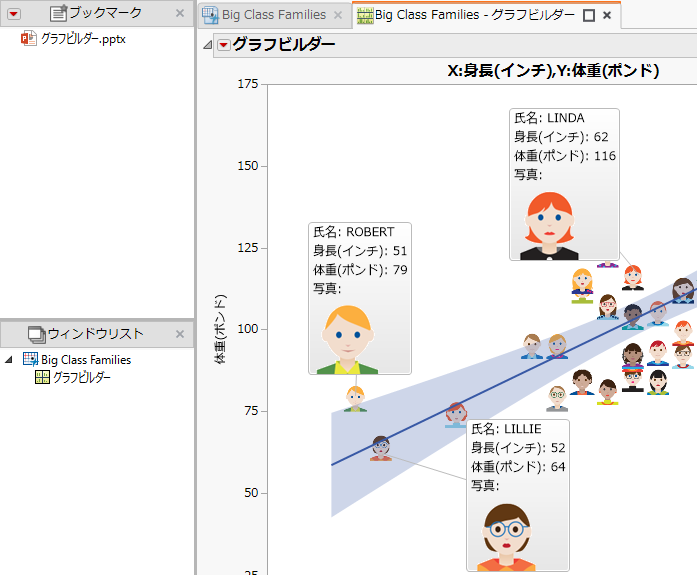Image resolution: width=697 pixels, height=575 pixels.
Task: Click LINDA's large red-haired photo
Action: point(549,225)
